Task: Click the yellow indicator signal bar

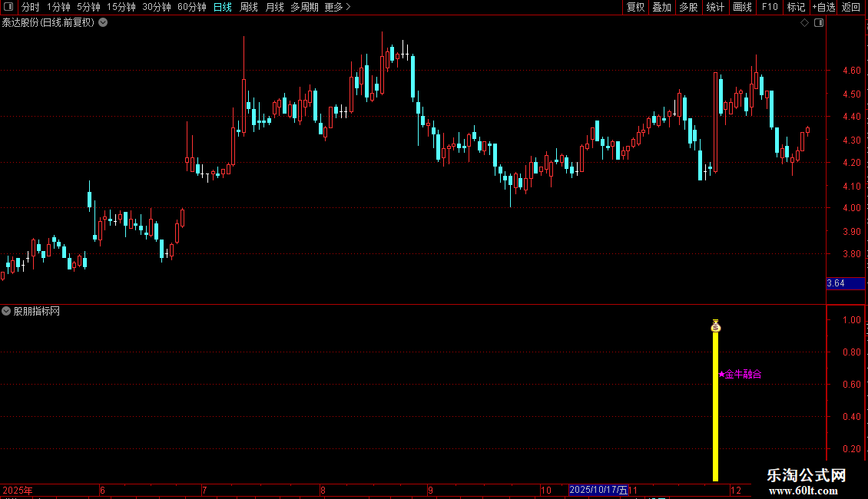Action: (x=715, y=407)
